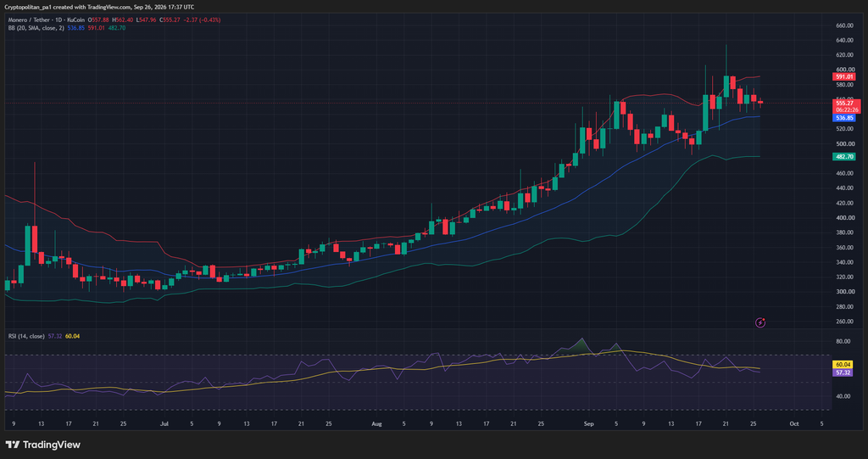Screen dimensions: 868x459
Task: Click the pink lightning bolt icon
Action: pyautogui.click(x=760, y=322)
